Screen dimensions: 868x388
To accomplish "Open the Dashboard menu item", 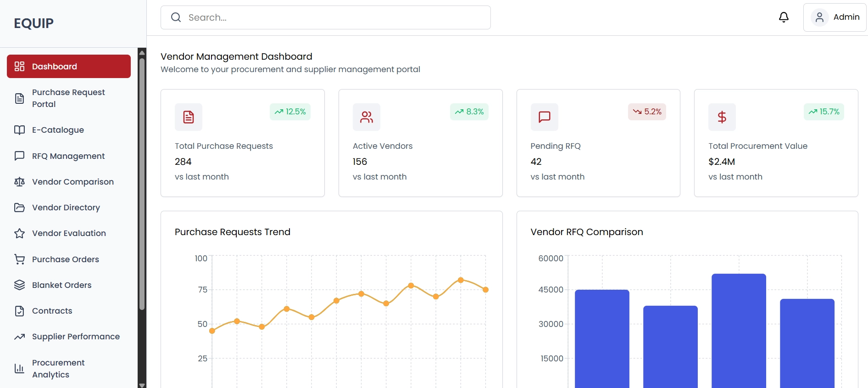I will [x=69, y=67].
